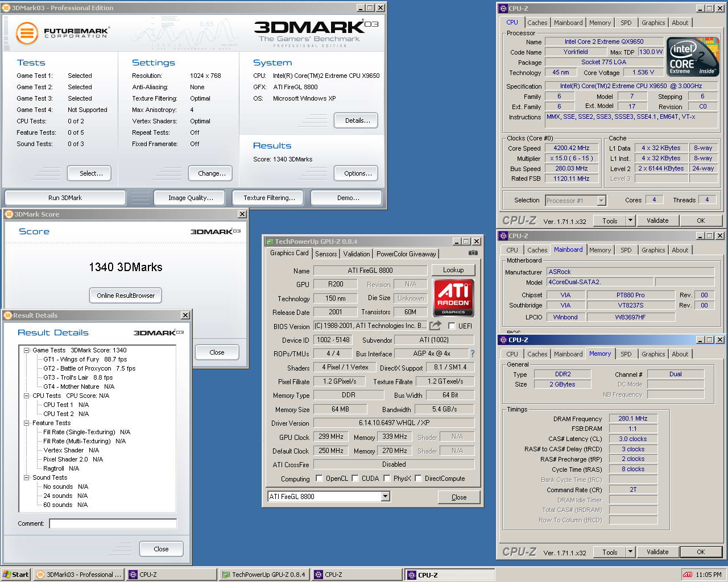
Task: Click Select under the Tests section
Action: [89, 173]
